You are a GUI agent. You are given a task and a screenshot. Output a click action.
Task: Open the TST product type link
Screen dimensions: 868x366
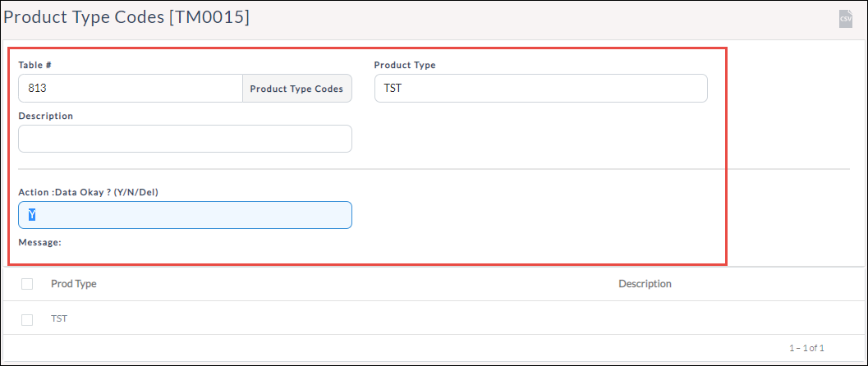(59, 318)
